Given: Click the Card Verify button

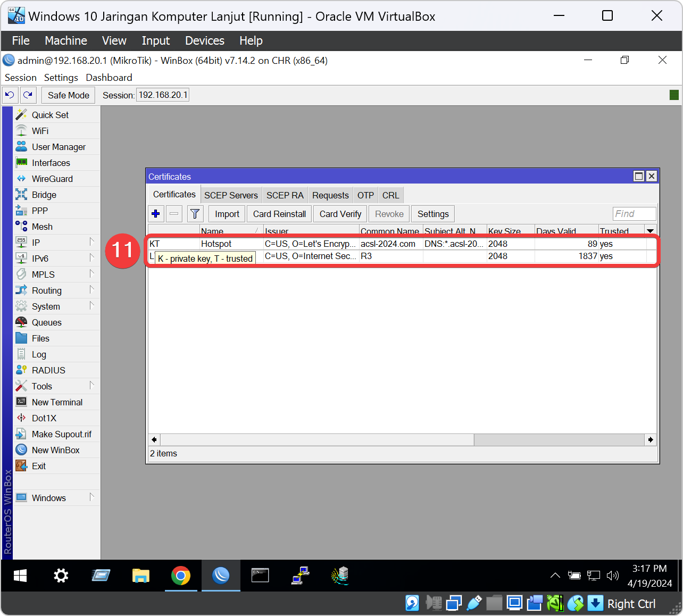Looking at the screenshot, I should [x=340, y=214].
